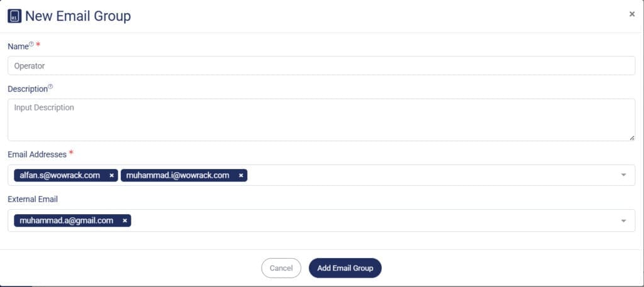The width and height of the screenshot is (644, 287).
Task: Select the alfan.s@wowrack.com tag
Action: point(59,175)
